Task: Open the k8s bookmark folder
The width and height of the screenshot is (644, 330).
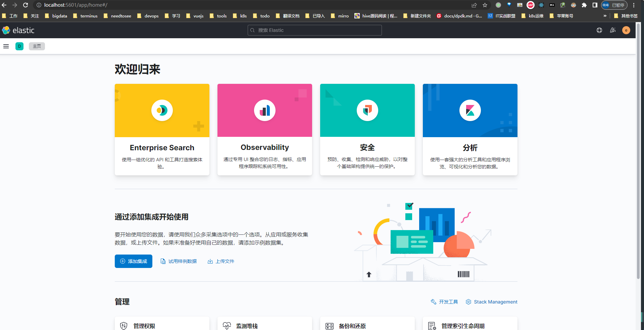Action: (x=240, y=16)
